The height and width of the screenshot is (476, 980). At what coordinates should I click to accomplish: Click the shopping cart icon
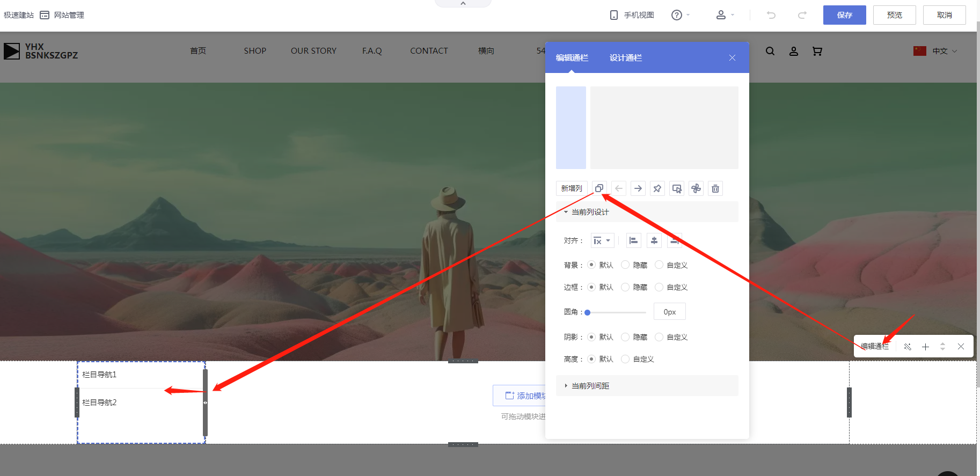pyautogui.click(x=817, y=51)
